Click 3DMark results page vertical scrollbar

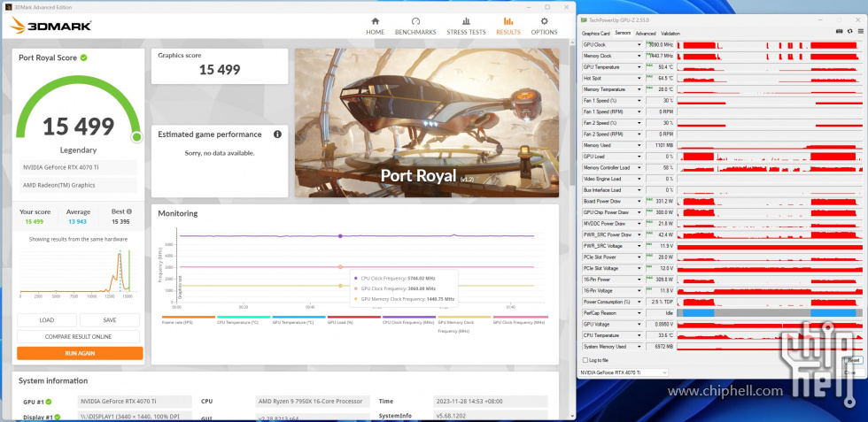tap(573, 114)
